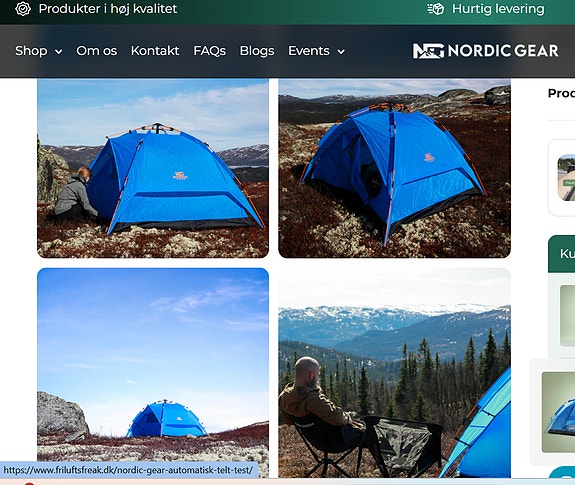Click the sidebar road product thumbnail

pos(566,177)
